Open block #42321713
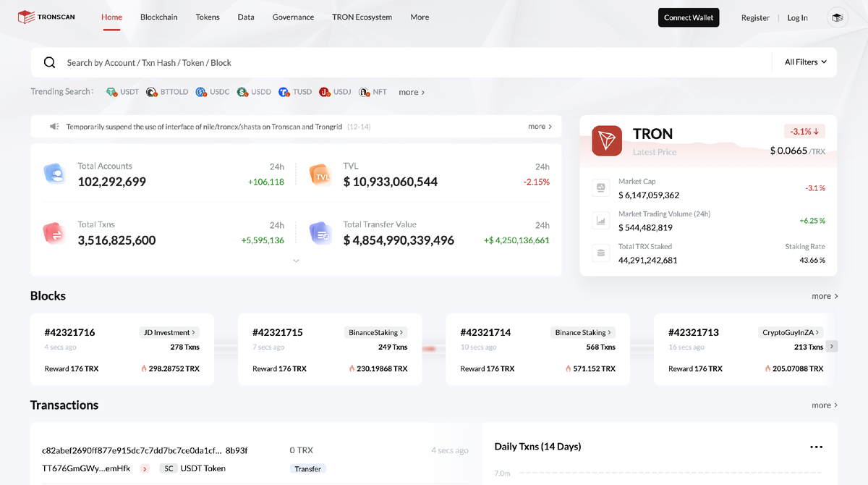Image resolution: width=868 pixels, height=485 pixels. (x=693, y=332)
